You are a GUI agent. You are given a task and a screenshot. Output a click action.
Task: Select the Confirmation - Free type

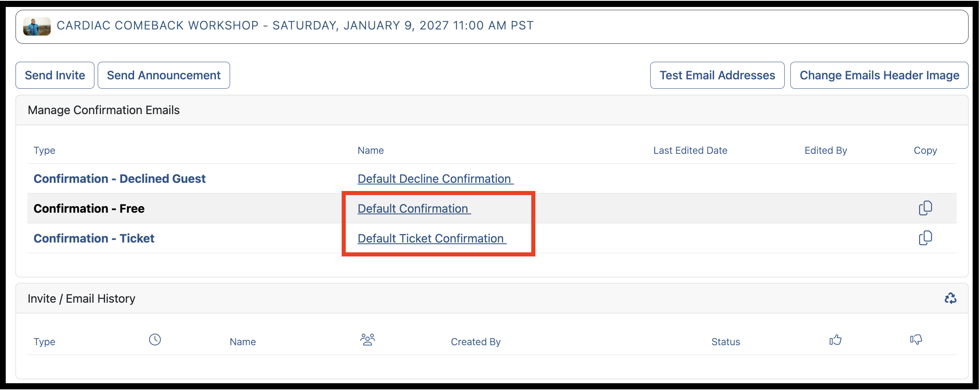(x=89, y=209)
